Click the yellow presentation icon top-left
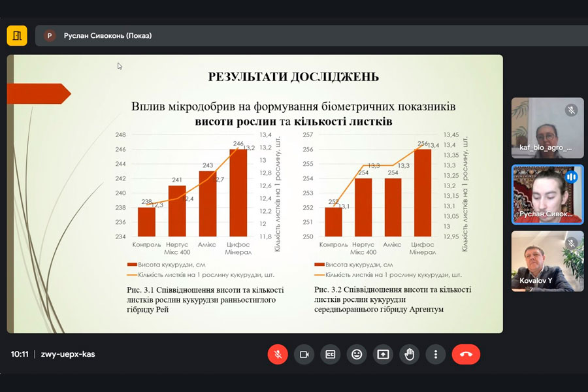Viewport: 588px width, 392px height. coord(17,36)
